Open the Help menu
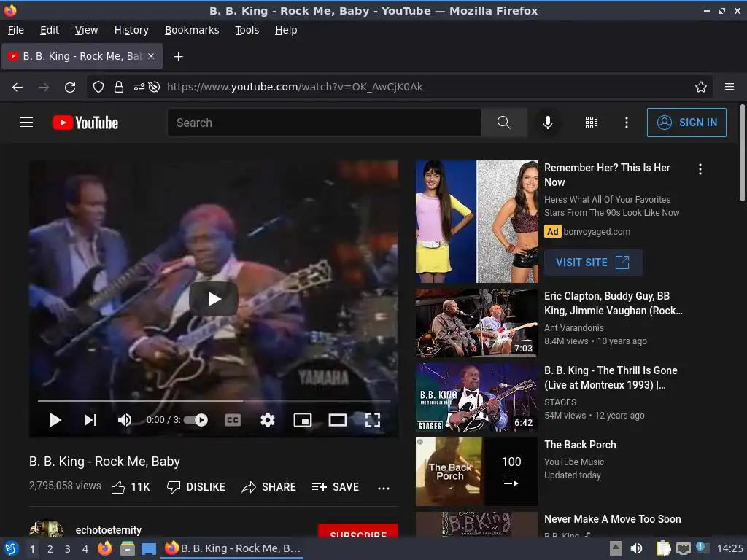747x560 pixels. 286,30
